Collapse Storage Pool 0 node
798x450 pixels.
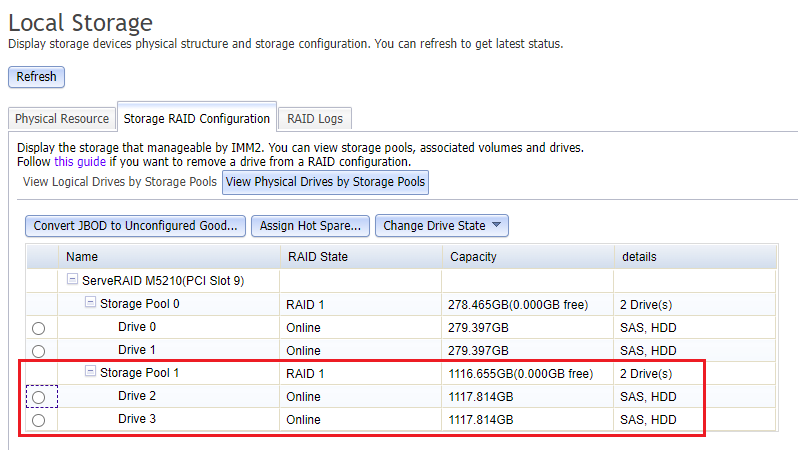[x=91, y=304]
